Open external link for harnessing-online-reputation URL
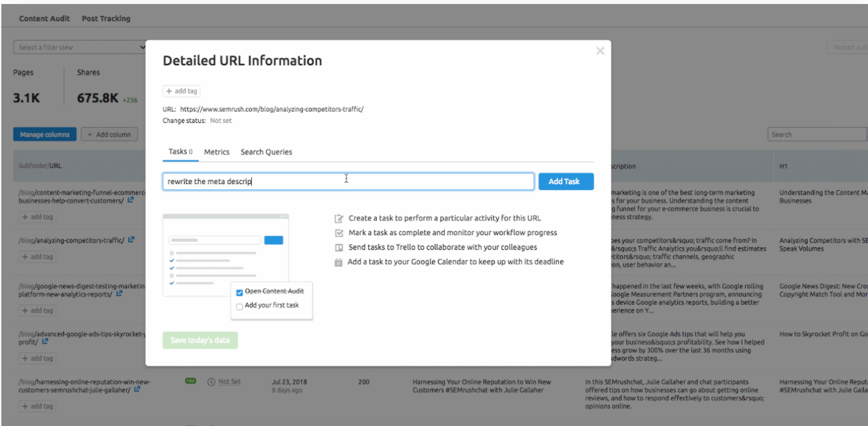868x426 pixels. (138, 389)
